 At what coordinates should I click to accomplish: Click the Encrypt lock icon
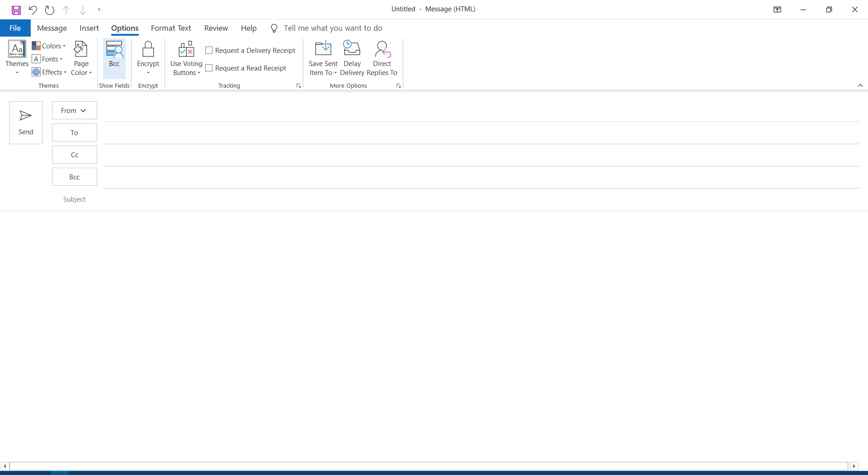(148, 58)
